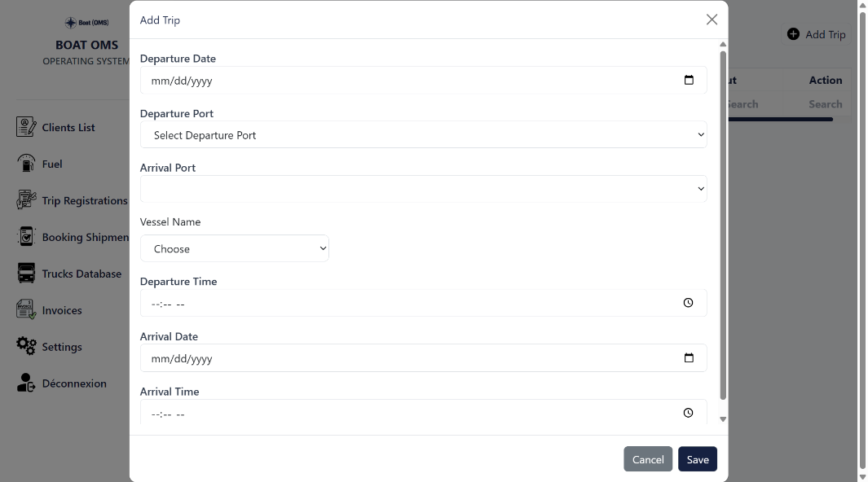The image size is (868, 482).
Task: Click the Clients List sidebar icon
Action: point(26,127)
